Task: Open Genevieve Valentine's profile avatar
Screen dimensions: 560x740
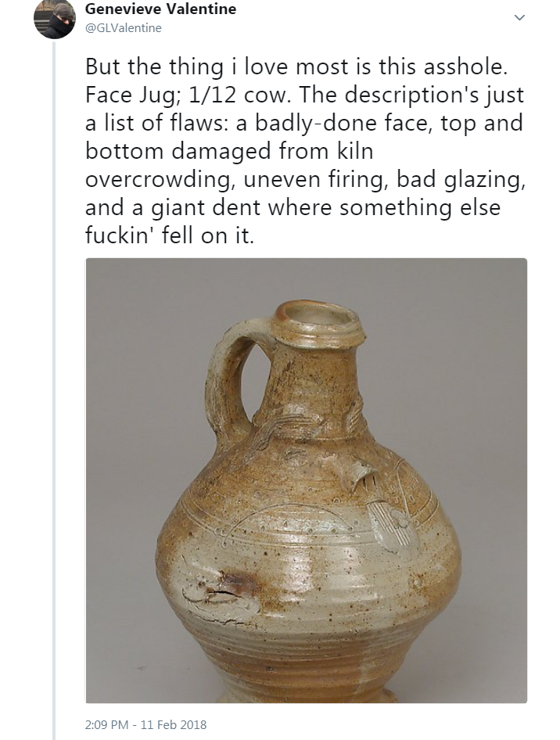Action: coord(54,19)
